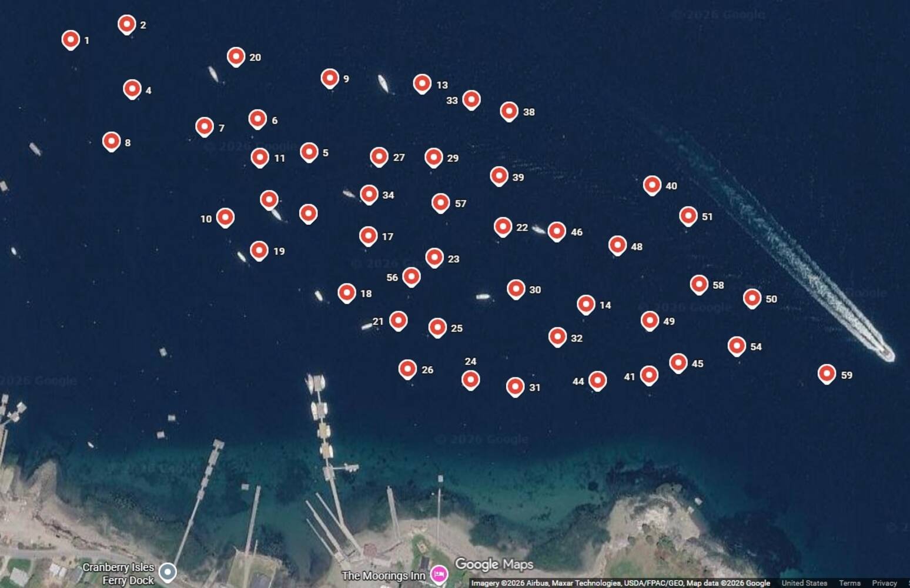The width and height of the screenshot is (910, 588).
Task: Click the Google Maps logo
Action: pos(494,564)
